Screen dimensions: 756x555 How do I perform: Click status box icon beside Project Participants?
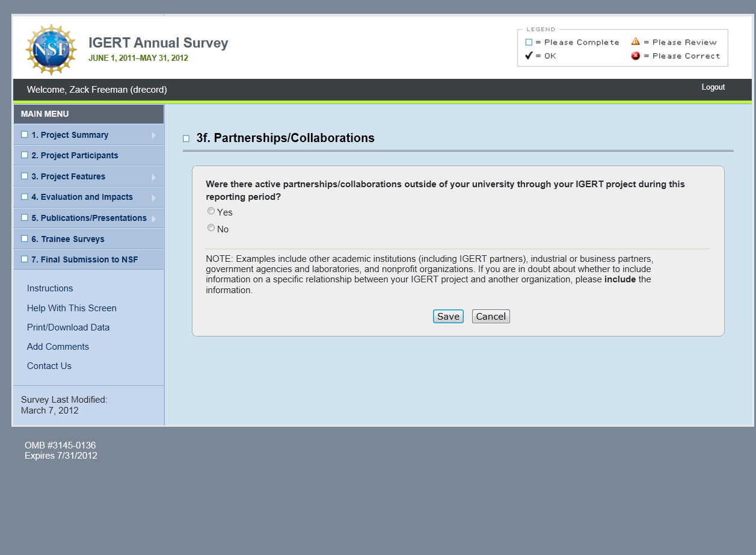pyautogui.click(x=25, y=155)
